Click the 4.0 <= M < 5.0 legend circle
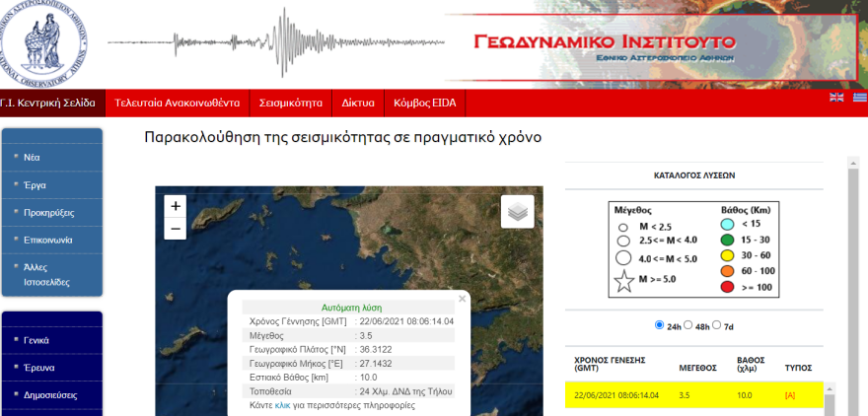This screenshot has width=868, height=416. point(623,258)
